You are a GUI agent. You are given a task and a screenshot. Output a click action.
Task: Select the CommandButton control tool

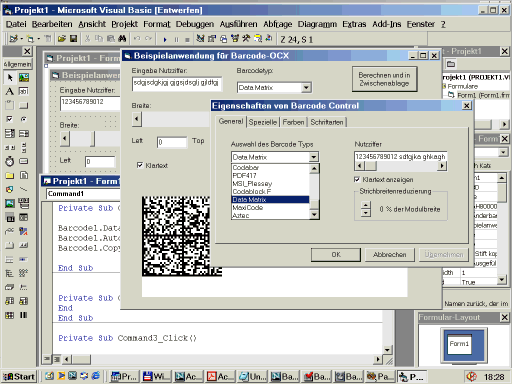coord(24,105)
